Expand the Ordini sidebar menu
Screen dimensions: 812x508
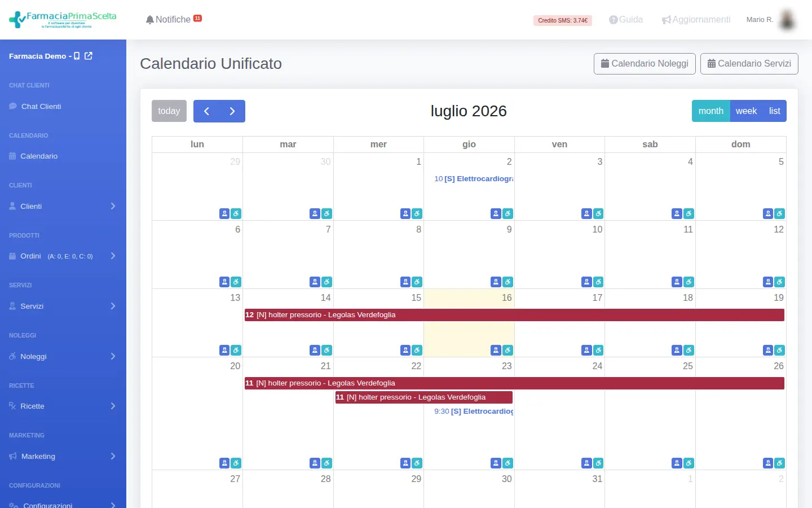63,256
